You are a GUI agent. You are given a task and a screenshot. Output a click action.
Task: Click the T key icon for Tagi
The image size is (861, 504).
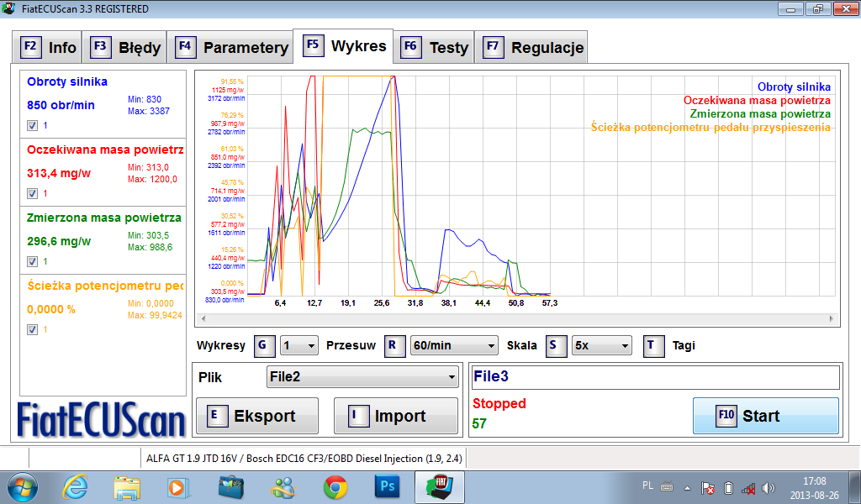click(x=653, y=345)
